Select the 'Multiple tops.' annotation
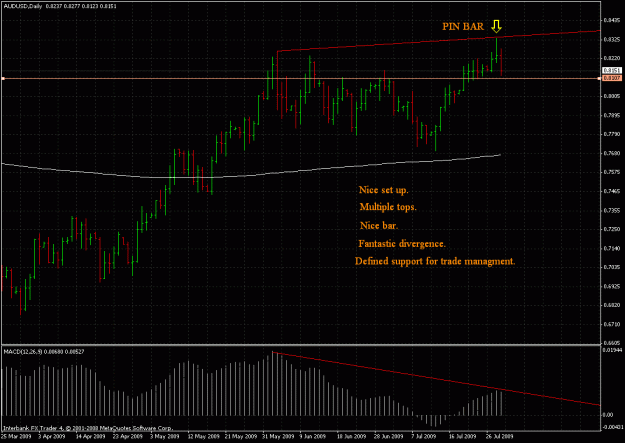 point(388,207)
